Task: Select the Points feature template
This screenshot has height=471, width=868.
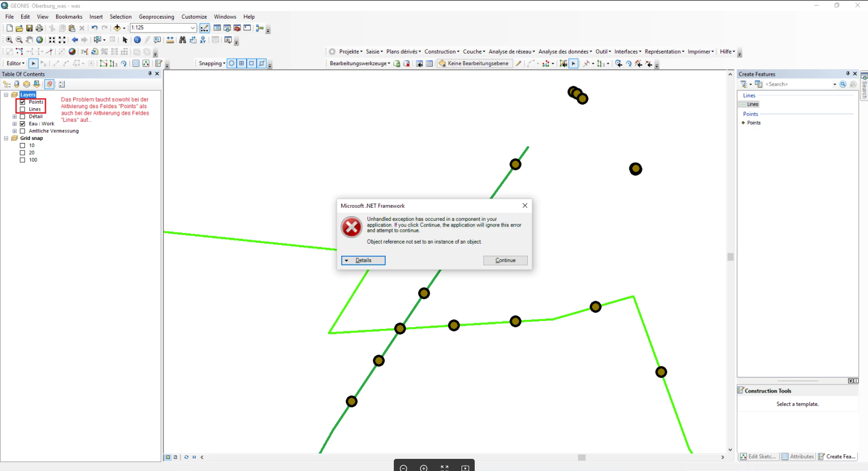Action: coord(753,123)
